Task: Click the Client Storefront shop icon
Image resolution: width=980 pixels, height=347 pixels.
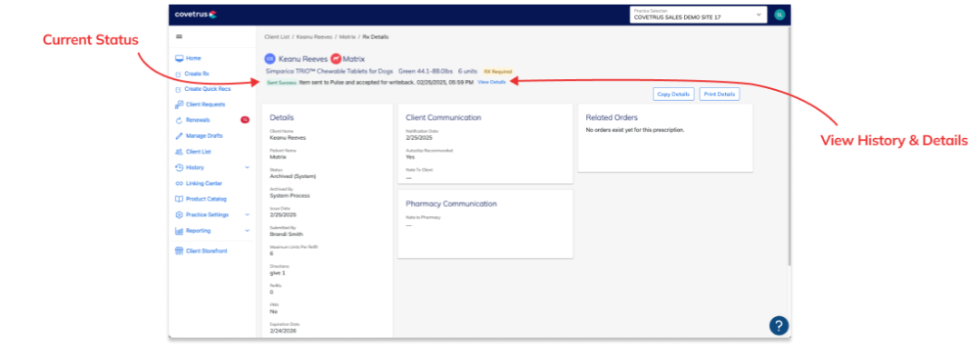Action: click(x=180, y=252)
